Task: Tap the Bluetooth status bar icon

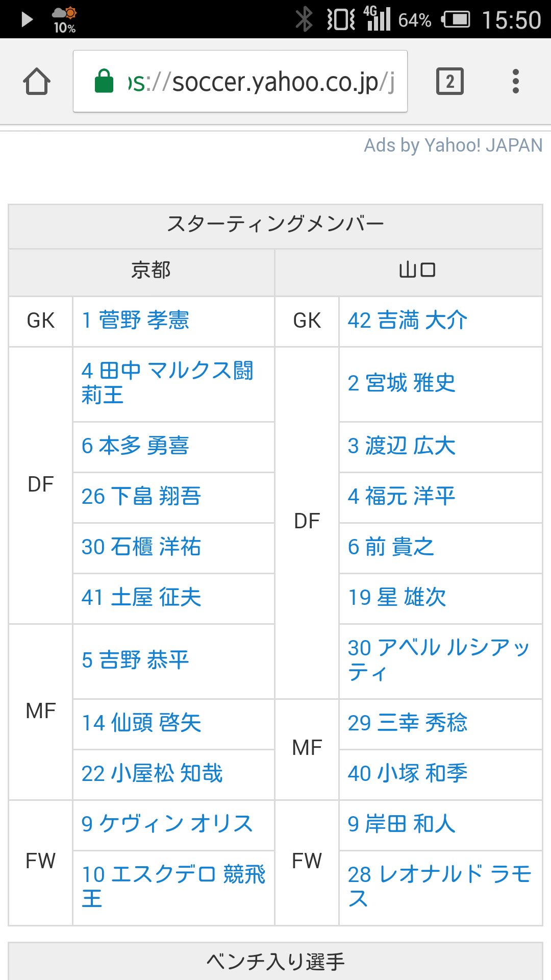Action: coord(304,19)
